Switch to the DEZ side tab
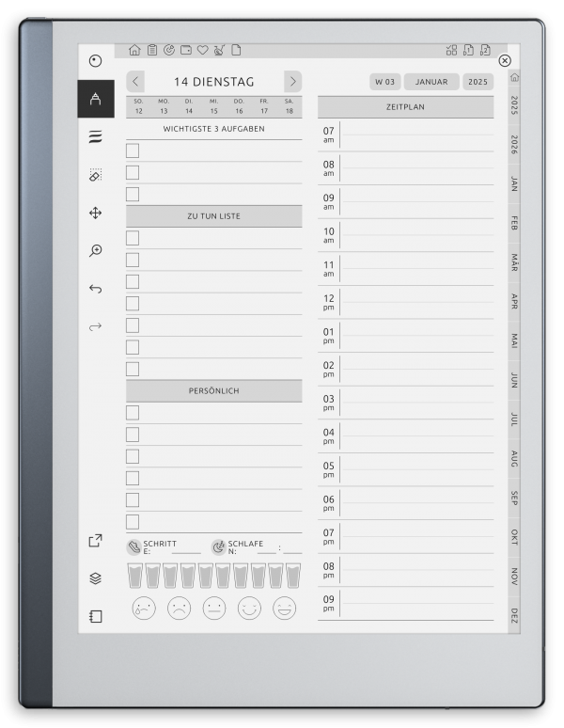Screen dimensions: 564x728 [514, 616]
